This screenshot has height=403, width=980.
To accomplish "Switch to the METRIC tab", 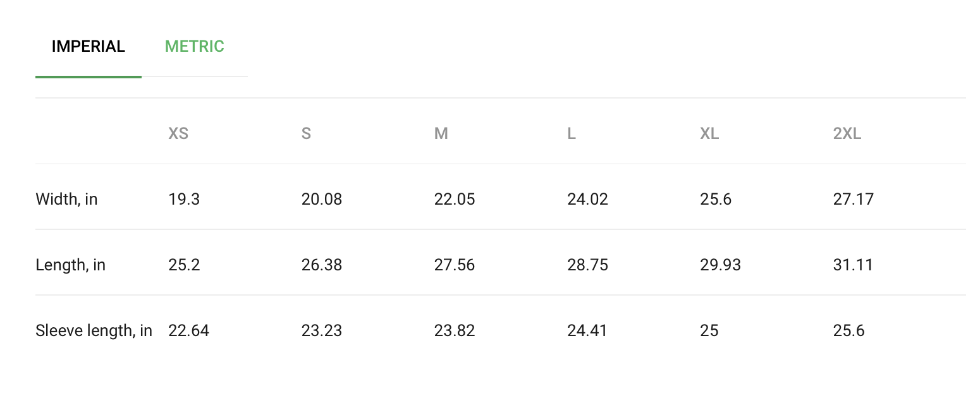I will pyautogui.click(x=195, y=46).
